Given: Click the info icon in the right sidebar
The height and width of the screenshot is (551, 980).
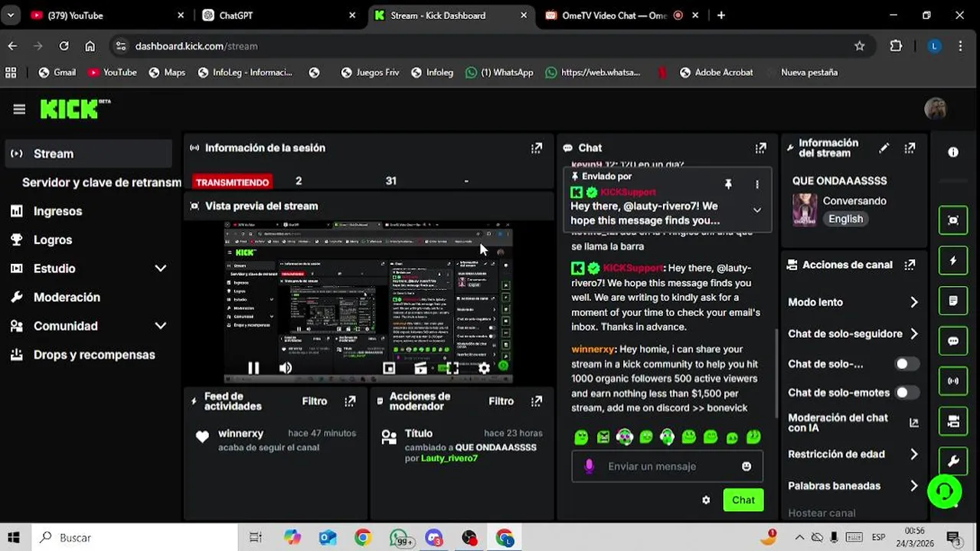Looking at the screenshot, I should (953, 152).
